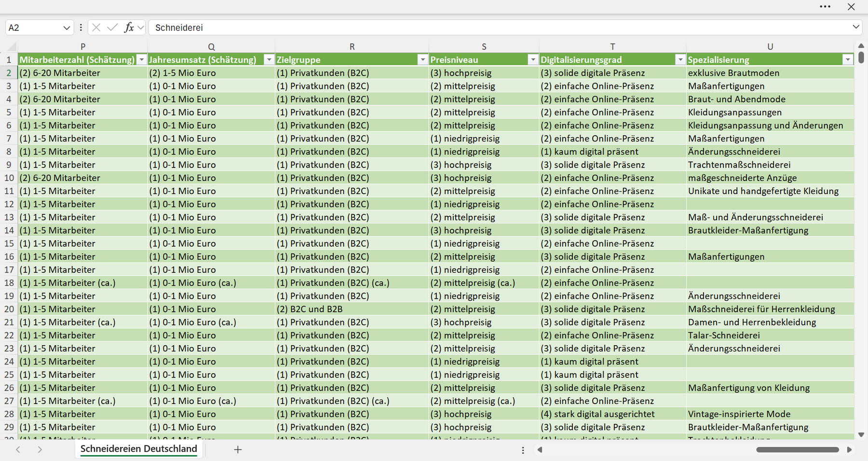Open the Spezialisierung filter dropdown
868x461 pixels.
point(847,60)
